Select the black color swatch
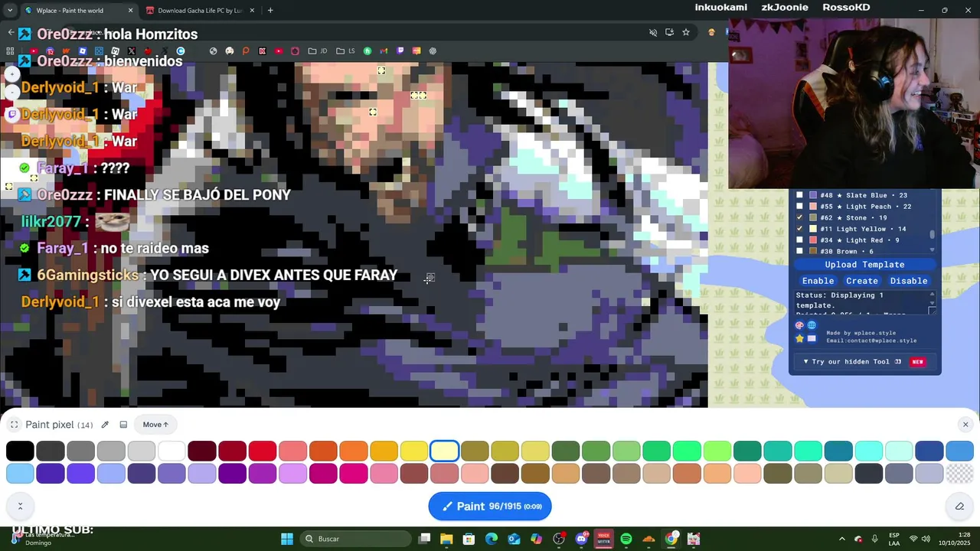This screenshot has width=980, height=551. tap(20, 452)
